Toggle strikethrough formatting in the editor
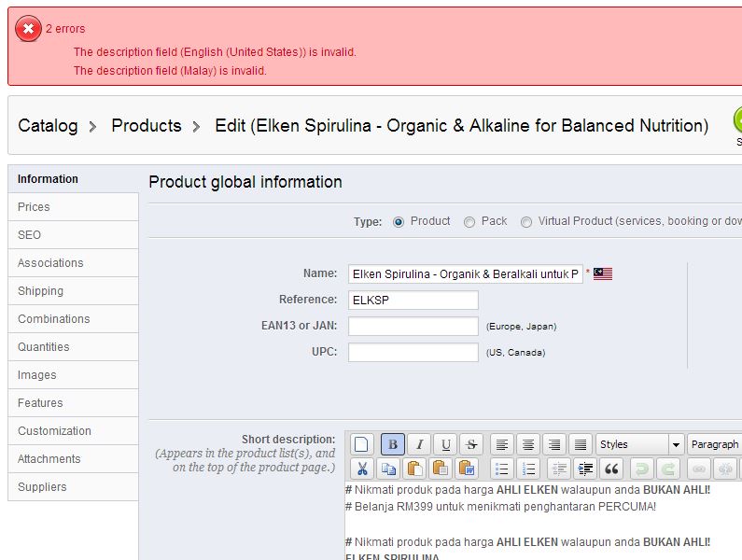742x560 pixels. (471, 444)
